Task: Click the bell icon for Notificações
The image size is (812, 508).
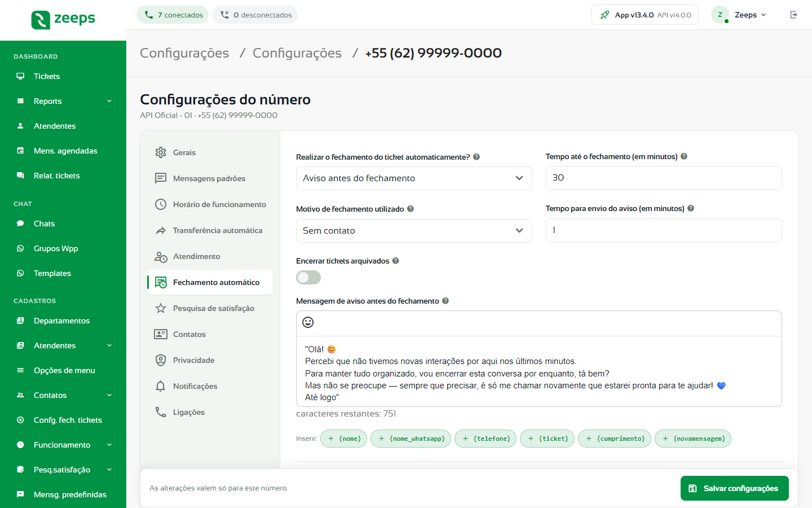Action: pos(161,386)
